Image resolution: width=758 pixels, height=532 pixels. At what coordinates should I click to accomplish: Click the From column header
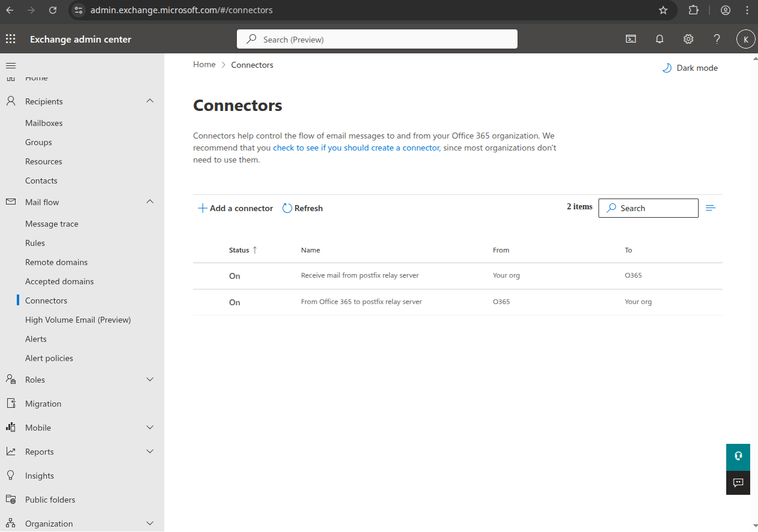[501, 250]
